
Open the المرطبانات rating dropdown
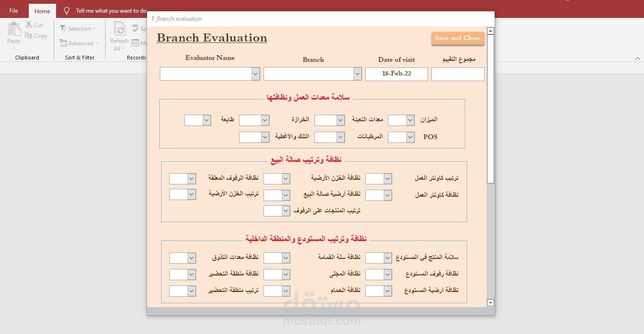coord(340,137)
